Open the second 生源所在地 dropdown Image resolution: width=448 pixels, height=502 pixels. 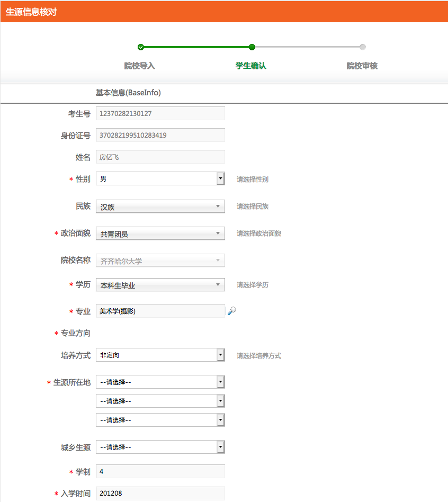(160, 401)
